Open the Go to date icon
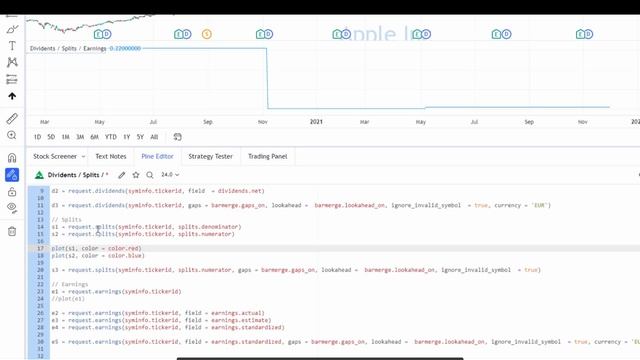The height and width of the screenshot is (360, 640). pyautogui.click(x=177, y=137)
